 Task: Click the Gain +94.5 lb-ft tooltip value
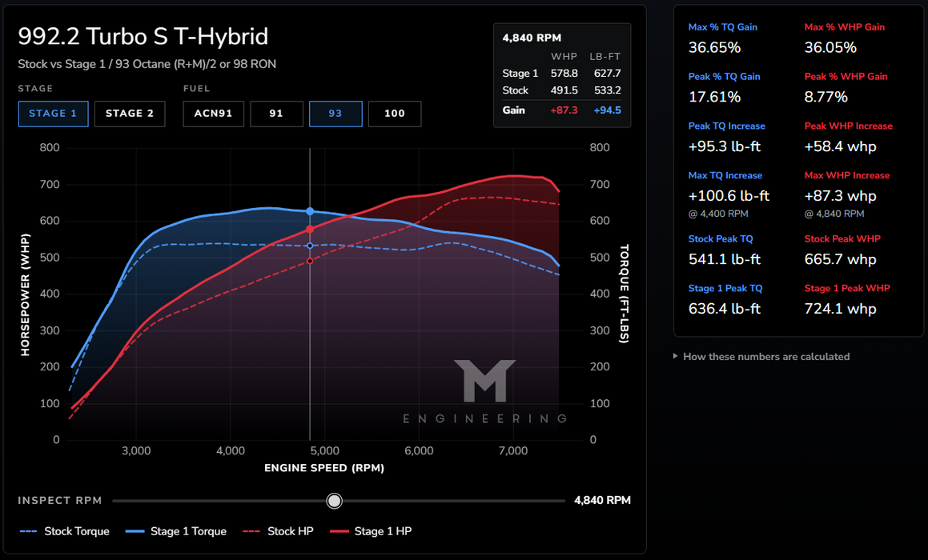(x=607, y=110)
